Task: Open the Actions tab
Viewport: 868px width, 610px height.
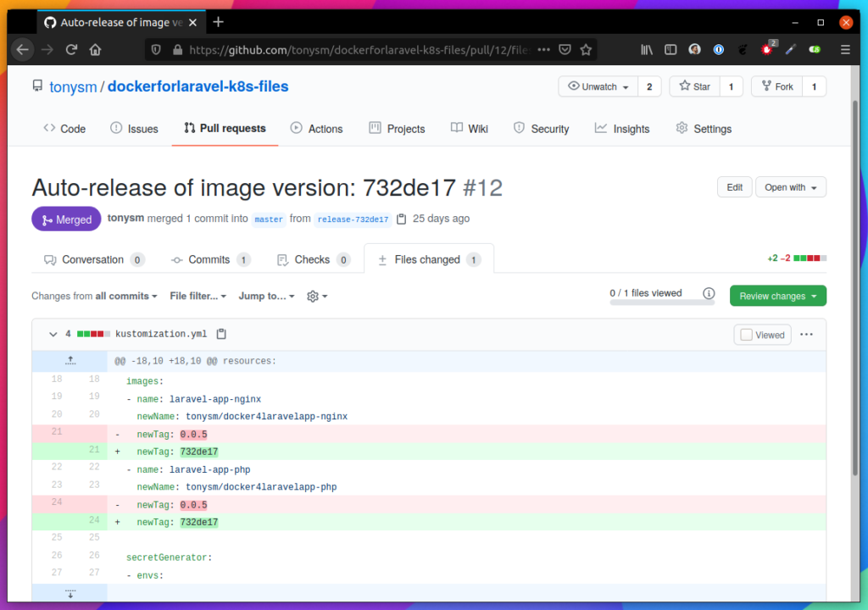Action: [x=317, y=129]
